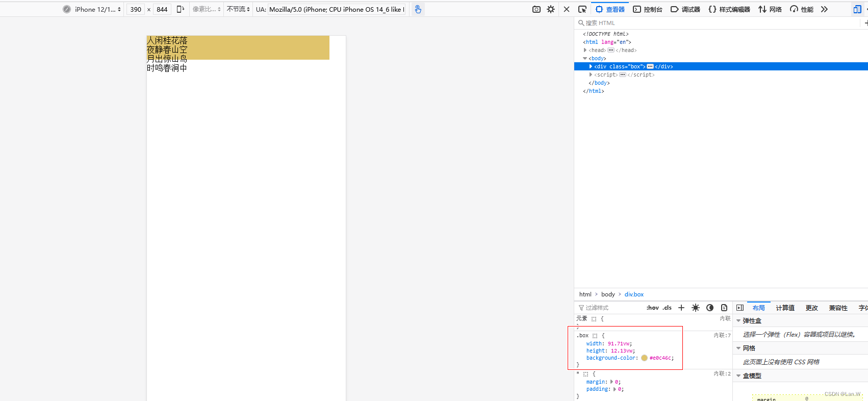Toggle the :hov pseudo-class panel

(653, 308)
